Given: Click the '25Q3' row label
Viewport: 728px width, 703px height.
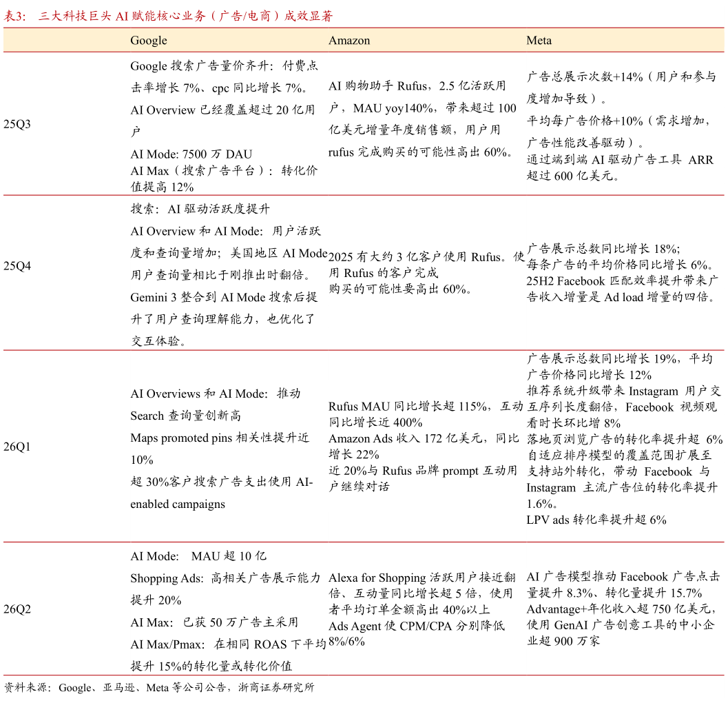Looking at the screenshot, I should point(17,124).
